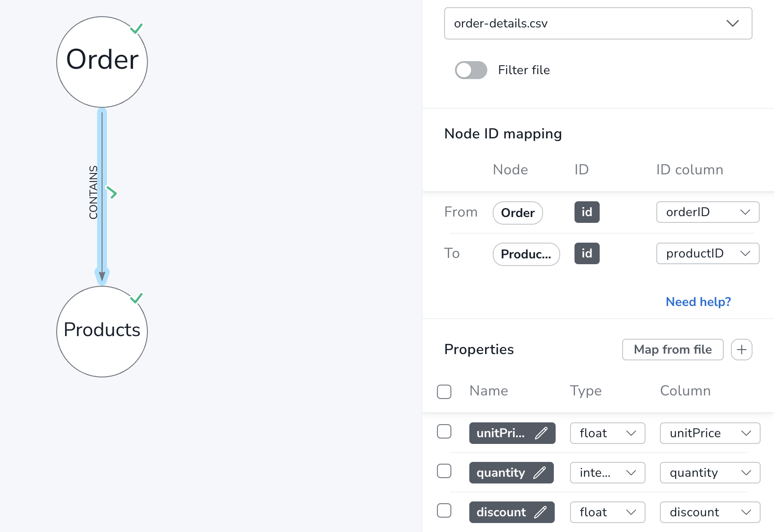
Task: Edit the quantity property name via pencil
Action: (539, 473)
